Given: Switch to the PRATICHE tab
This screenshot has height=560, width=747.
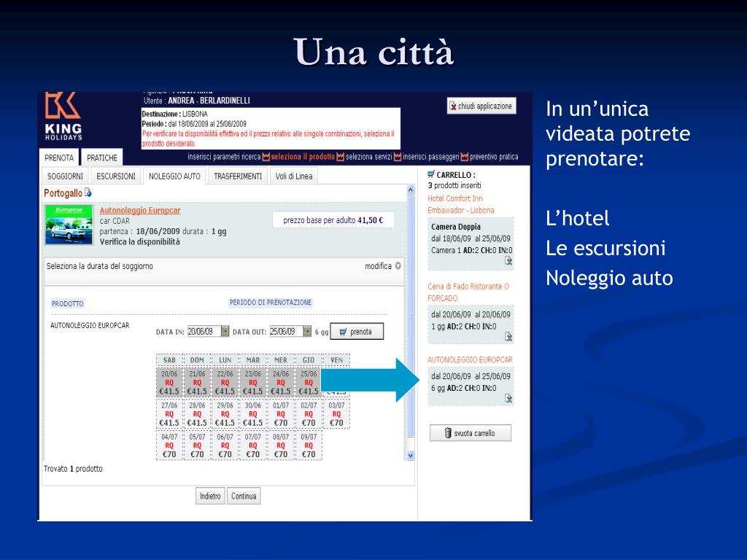Looking at the screenshot, I should coord(102,157).
